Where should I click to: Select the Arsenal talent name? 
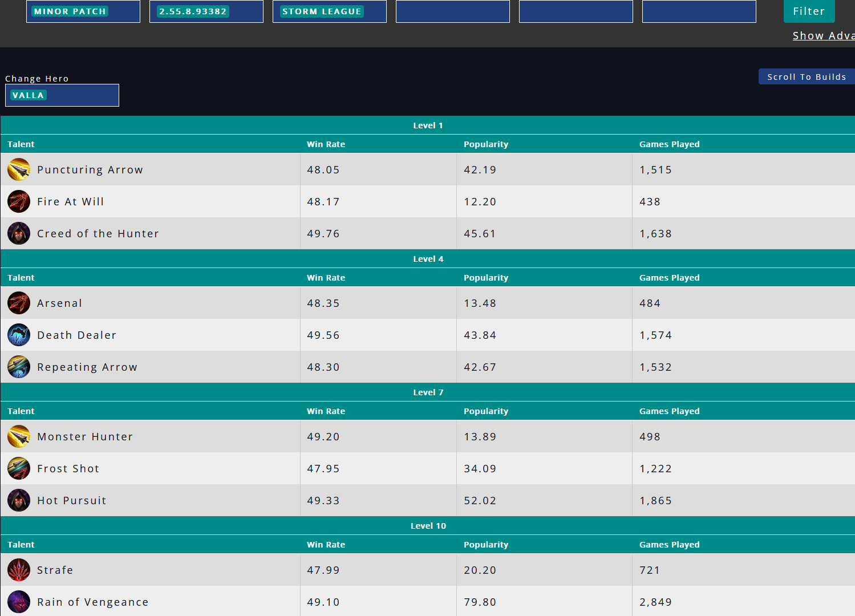60,303
